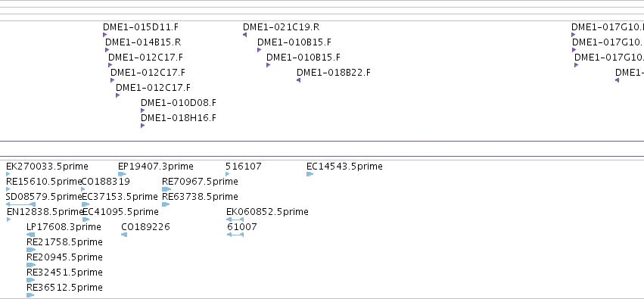Click the RE21758.5prime blue glyph
644x299 pixels.
click(31, 250)
